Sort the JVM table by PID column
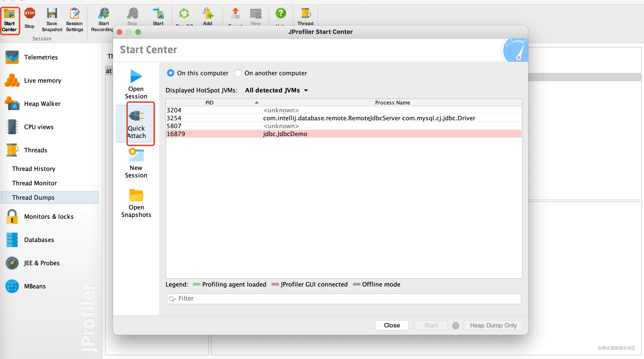 (x=214, y=103)
